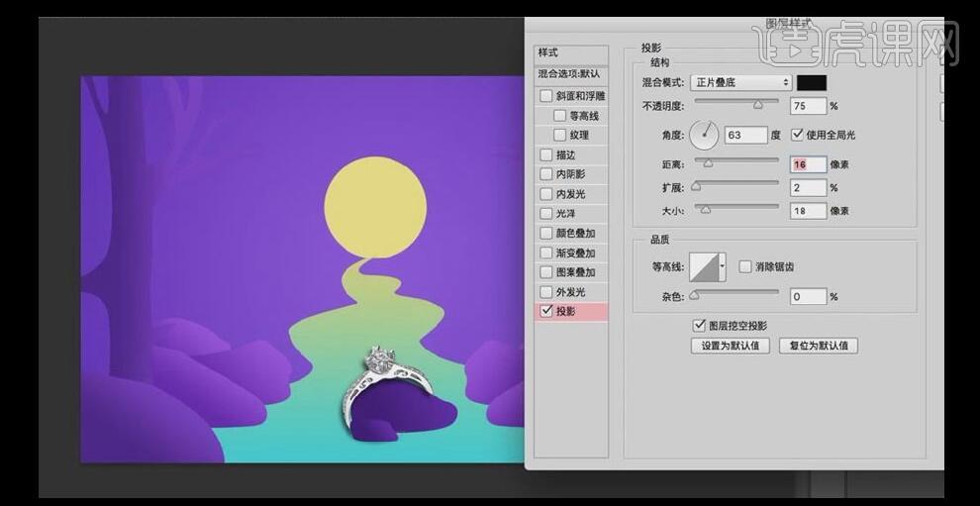
Task: Enable the 描边 stroke checkbox
Action: (x=546, y=155)
